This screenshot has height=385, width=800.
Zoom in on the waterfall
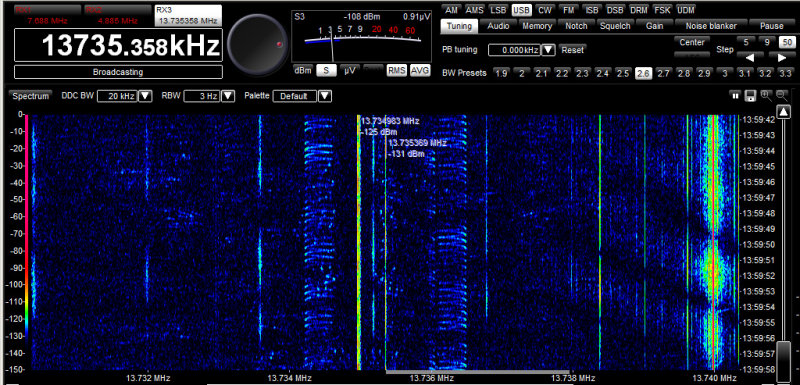pyautogui.click(x=766, y=95)
